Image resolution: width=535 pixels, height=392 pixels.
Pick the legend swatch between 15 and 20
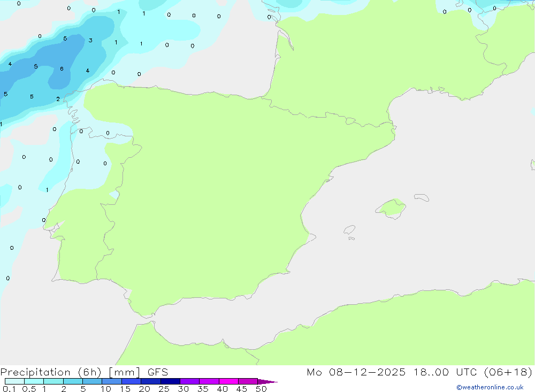click(132, 381)
